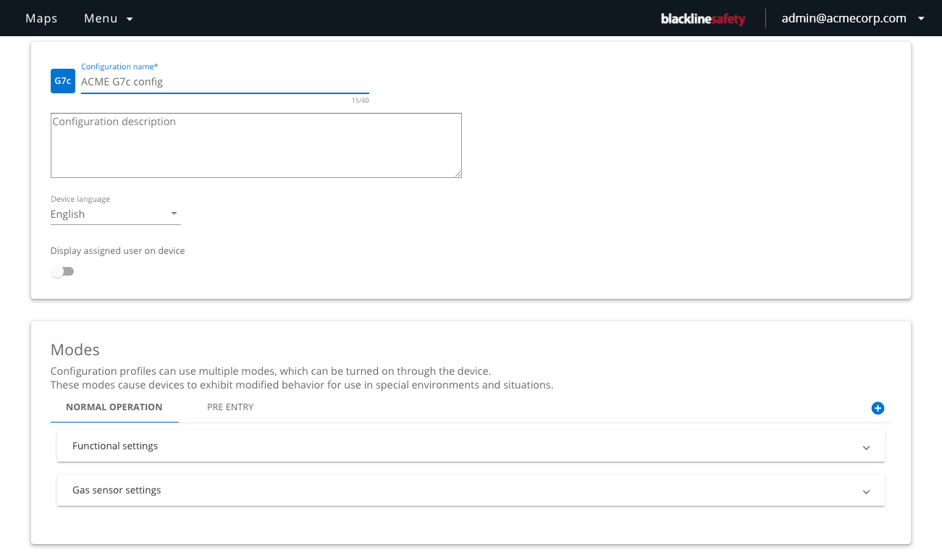Switch to the PRE ENTRY tab
This screenshot has height=560, width=942.
tap(230, 407)
